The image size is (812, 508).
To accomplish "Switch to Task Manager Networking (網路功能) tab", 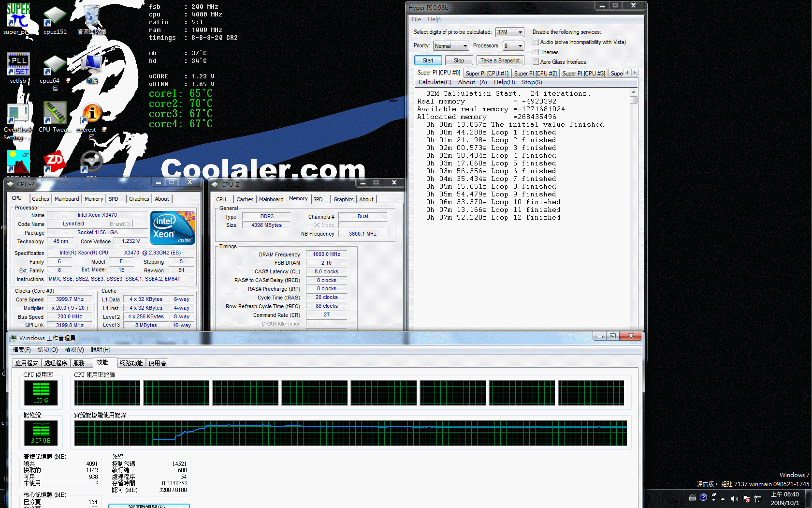I will coord(131,363).
